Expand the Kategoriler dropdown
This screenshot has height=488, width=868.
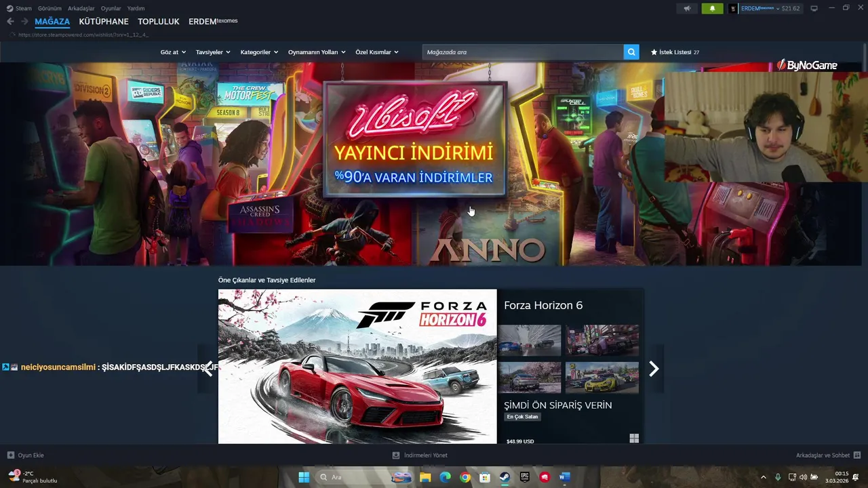[x=259, y=52]
